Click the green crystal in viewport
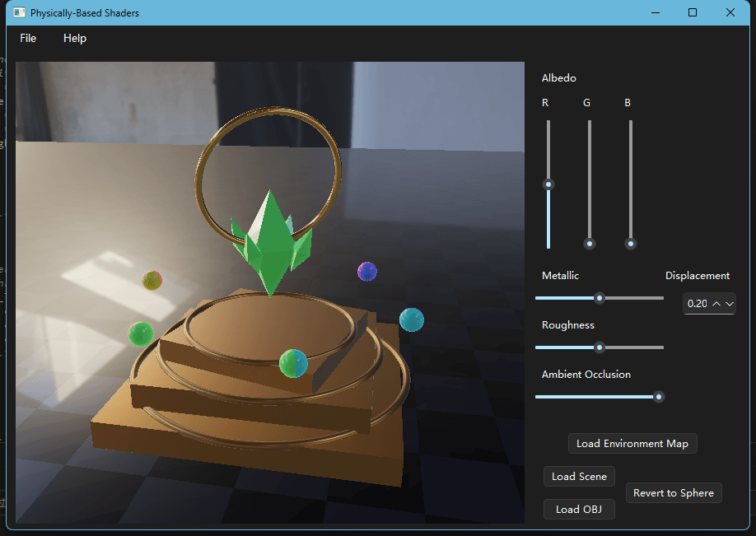This screenshot has width=756, height=536. 271,243
